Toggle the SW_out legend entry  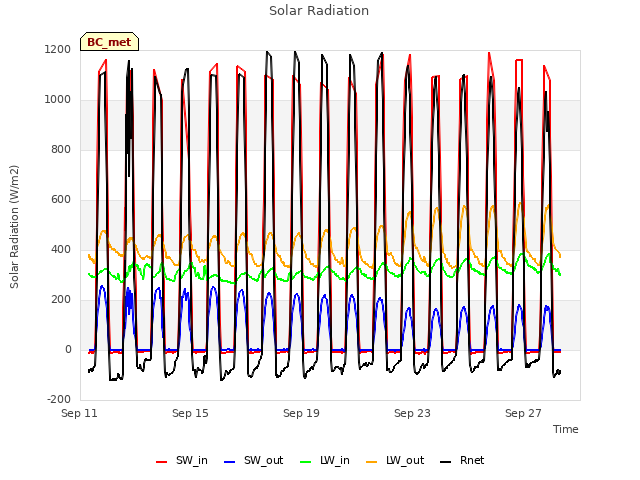pos(253,461)
